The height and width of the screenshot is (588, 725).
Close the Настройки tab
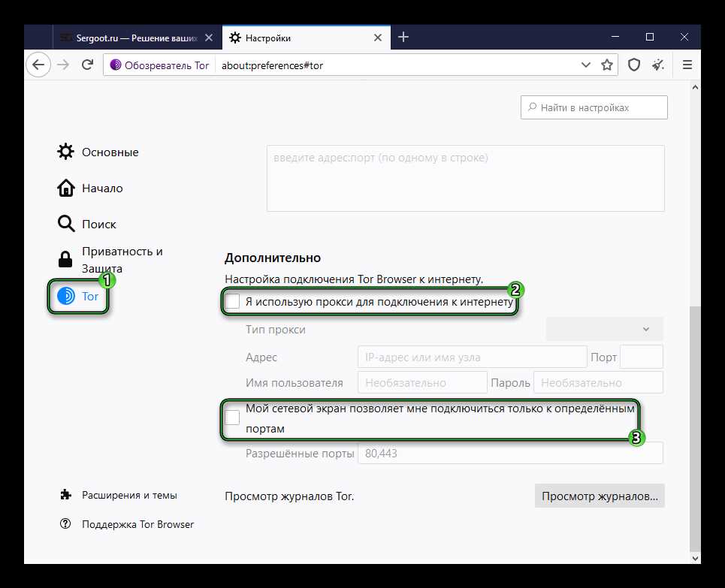(x=378, y=38)
